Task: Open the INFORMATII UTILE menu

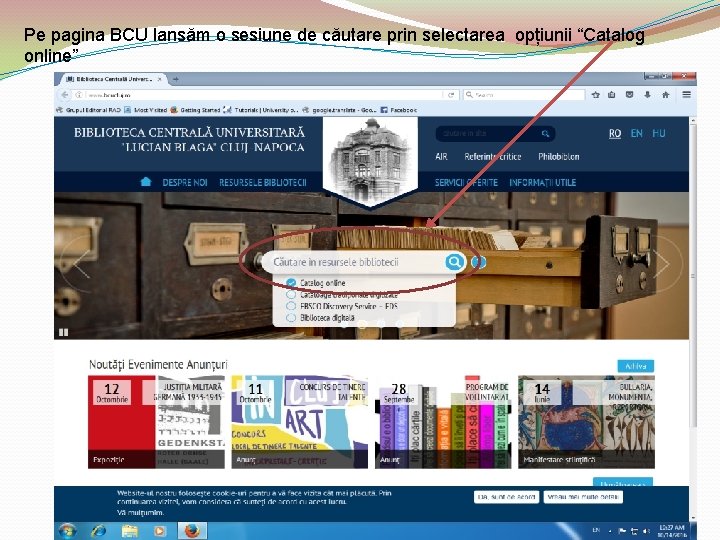Action: (x=542, y=182)
